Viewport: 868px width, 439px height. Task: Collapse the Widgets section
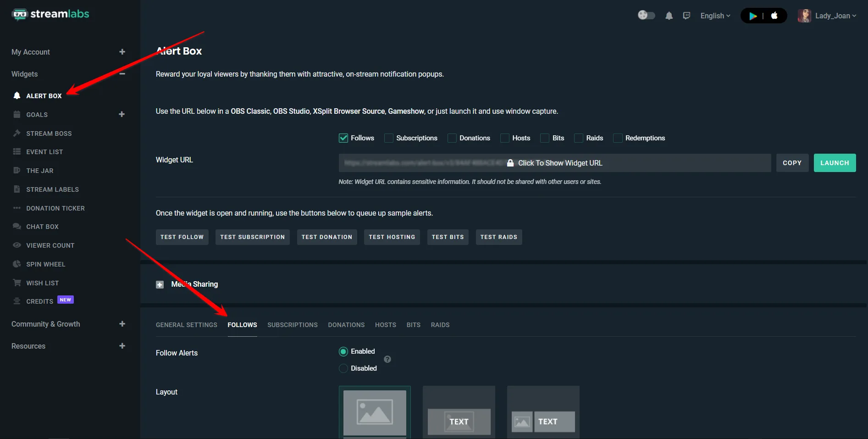pyautogui.click(x=122, y=74)
